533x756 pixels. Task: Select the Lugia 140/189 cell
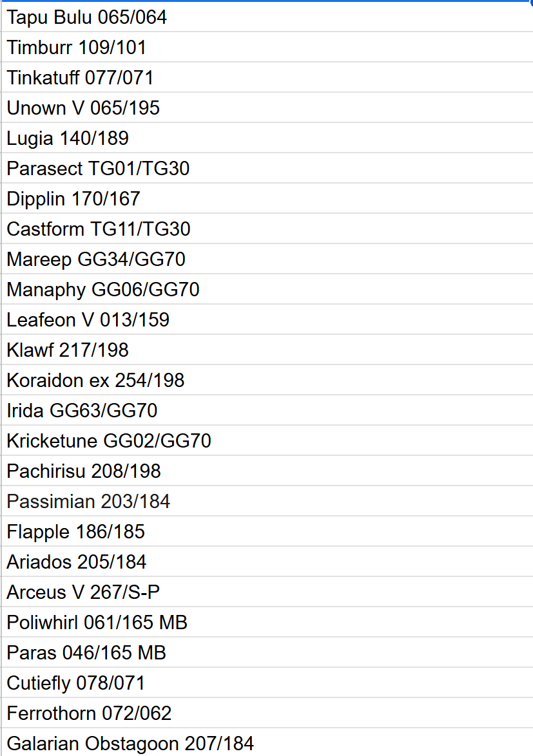pos(68,138)
